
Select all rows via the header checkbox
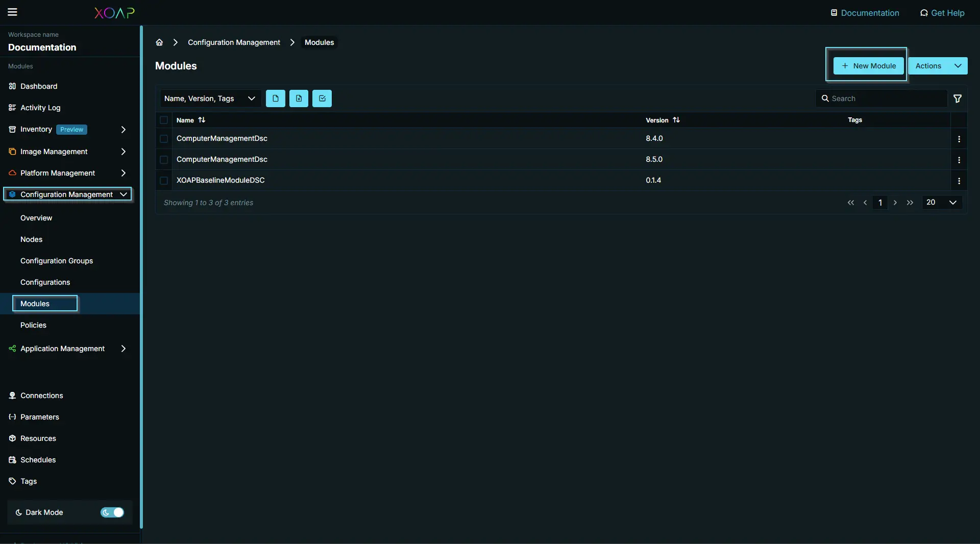click(x=163, y=120)
